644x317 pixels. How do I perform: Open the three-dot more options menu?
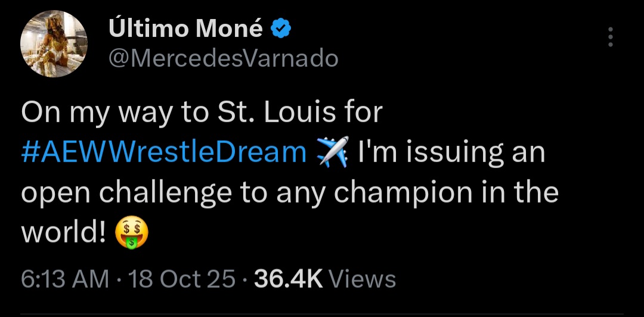[609, 37]
